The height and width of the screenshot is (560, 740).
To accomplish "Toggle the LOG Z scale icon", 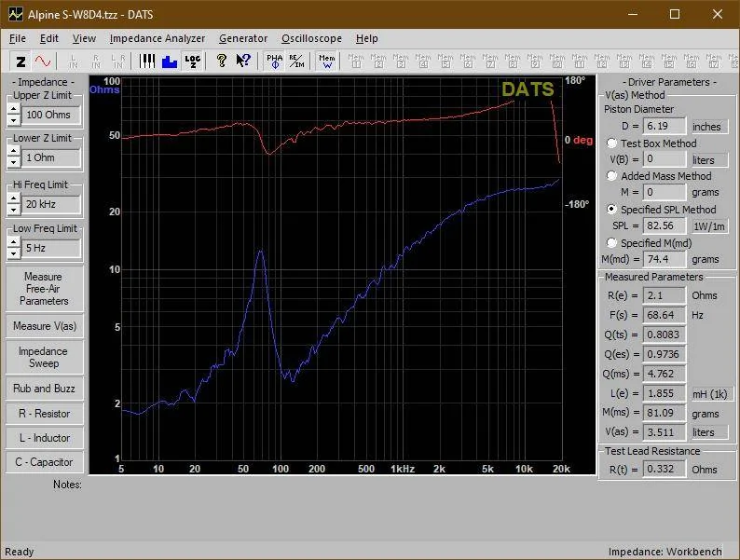I will (192, 61).
